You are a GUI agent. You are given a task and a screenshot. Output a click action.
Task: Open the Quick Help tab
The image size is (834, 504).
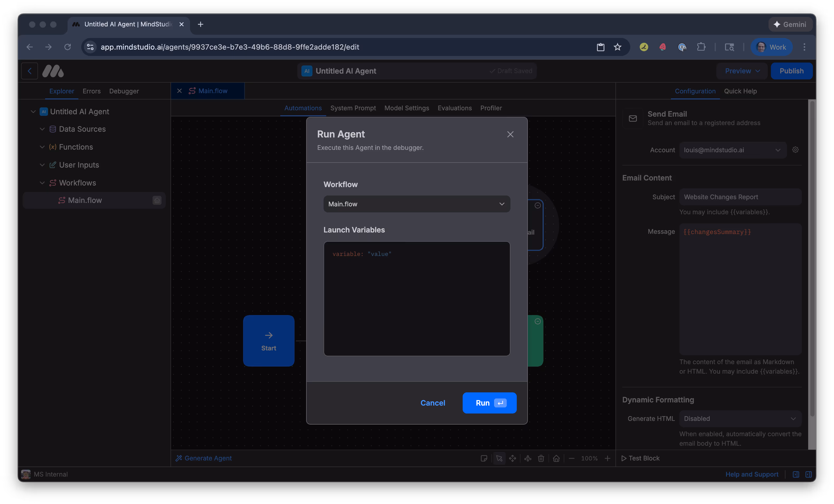[741, 91]
